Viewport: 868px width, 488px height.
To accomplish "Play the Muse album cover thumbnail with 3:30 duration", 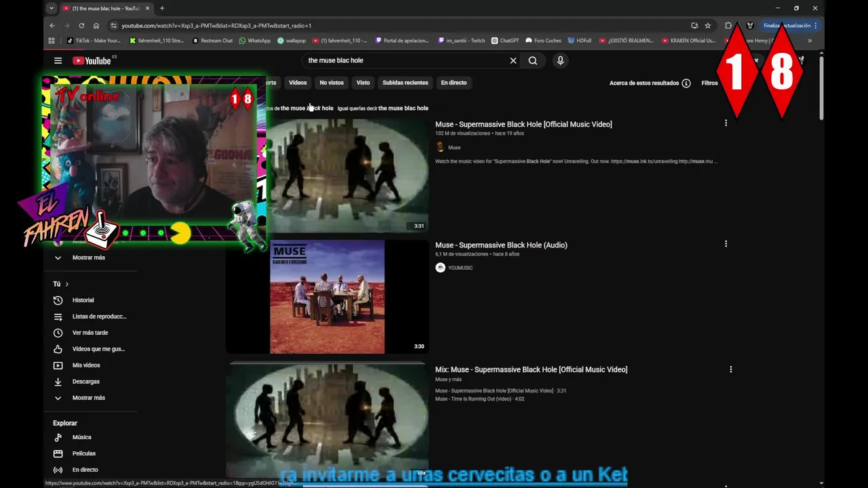I will click(x=327, y=297).
